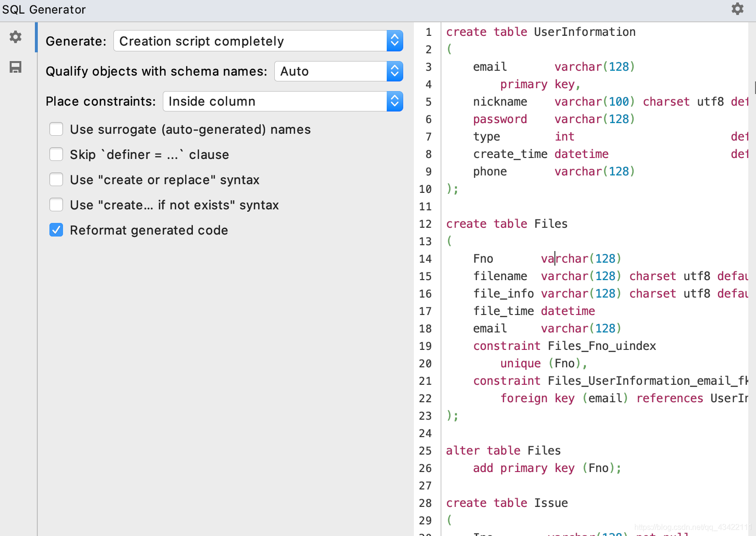Click 'Files_Fno_uindex' constraint name on line 19
The image size is (756, 536).
[x=602, y=346]
